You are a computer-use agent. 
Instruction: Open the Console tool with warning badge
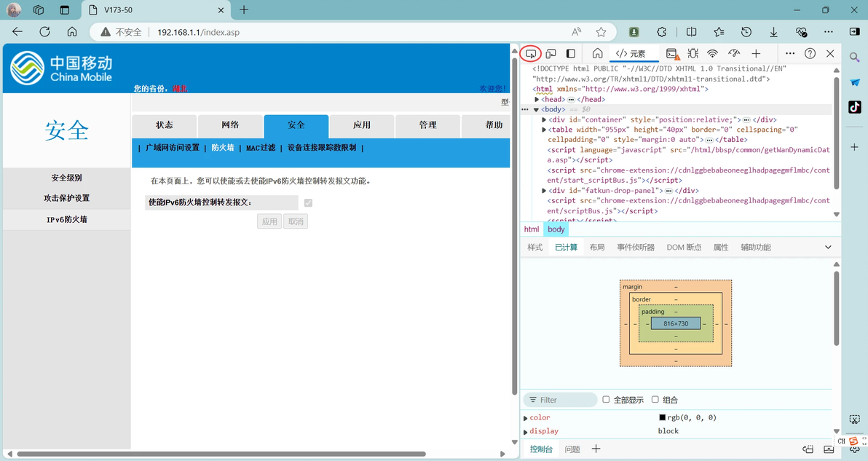click(672, 54)
